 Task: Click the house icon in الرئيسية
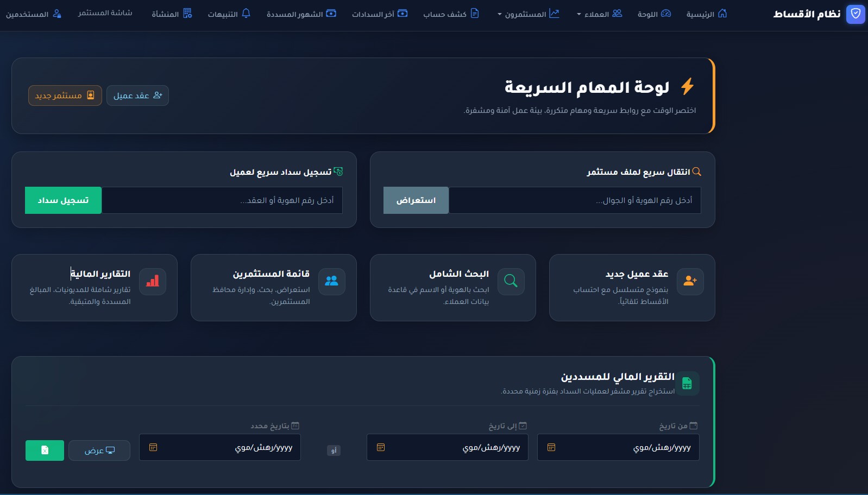[722, 13]
